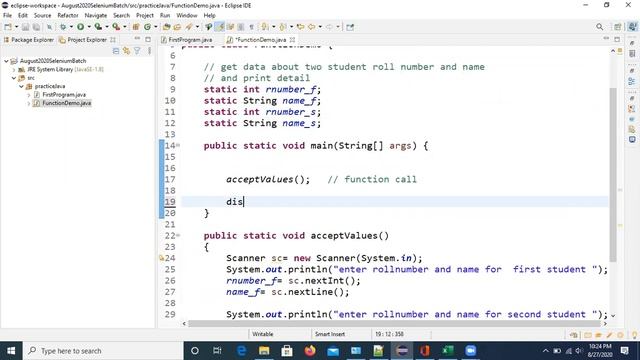This screenshot has width=640, height=360.
Task: Click the taskbar search box
Action: (103, 351)
